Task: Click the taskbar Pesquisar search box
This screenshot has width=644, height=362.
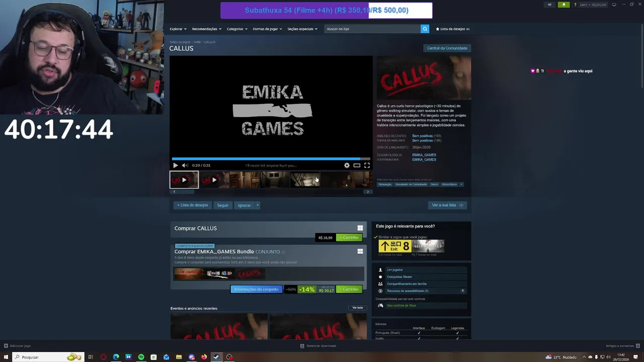Action: (48, 357)
